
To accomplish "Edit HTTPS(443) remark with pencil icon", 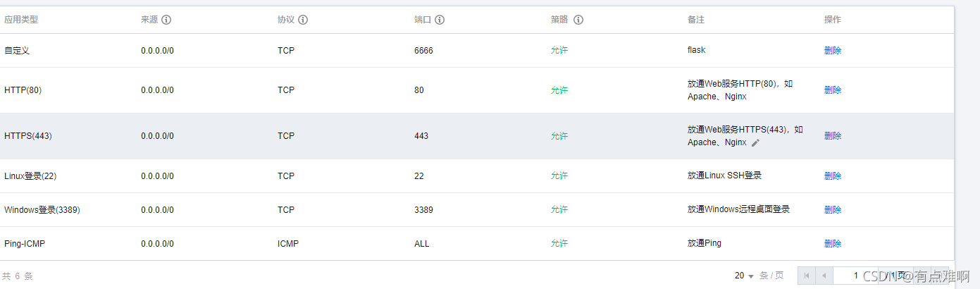I will pyautogui.click(x=756, y=142).
